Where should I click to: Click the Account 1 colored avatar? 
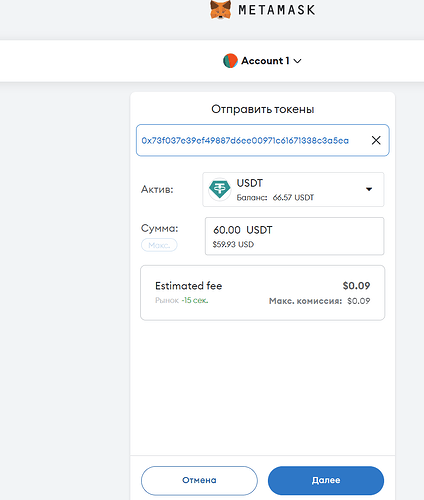[230, 61]
